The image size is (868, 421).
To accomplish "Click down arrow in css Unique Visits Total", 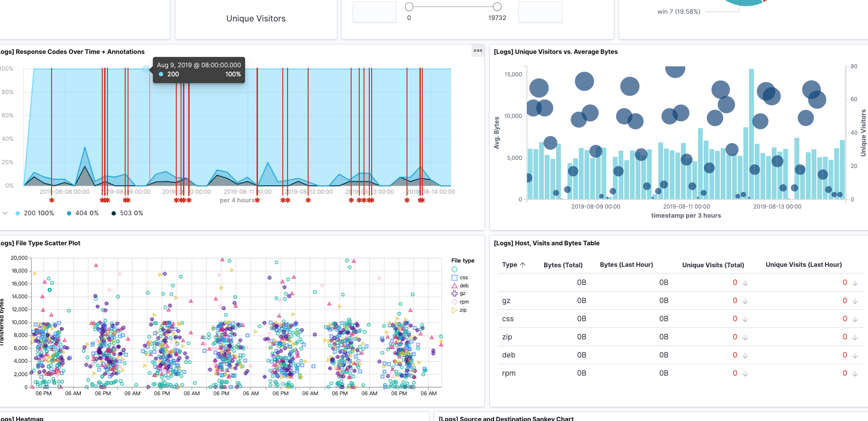I will click(745, 319).
